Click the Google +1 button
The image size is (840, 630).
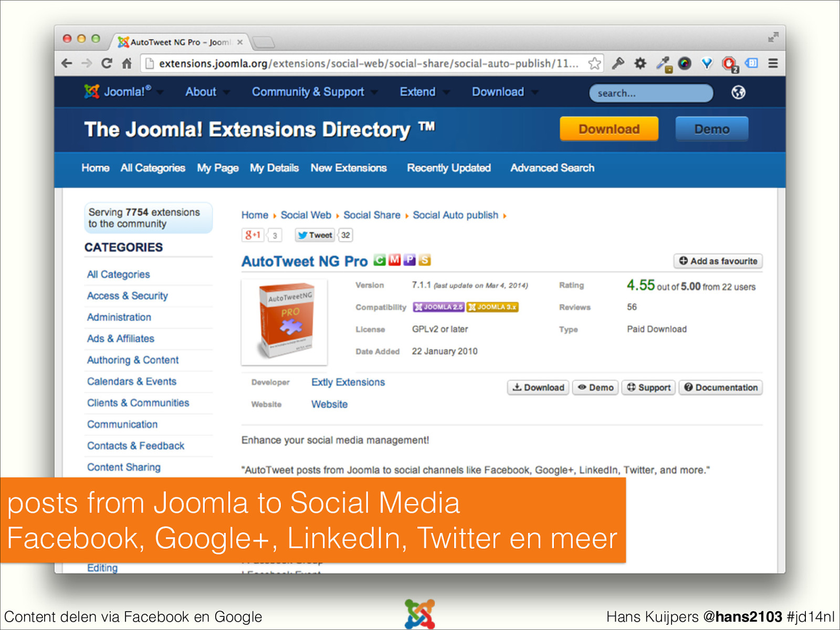(253, 235)
